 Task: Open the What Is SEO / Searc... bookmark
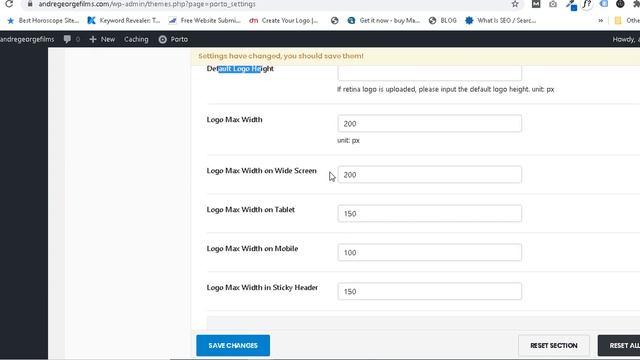pyautogui.click(x=500, y=20)
